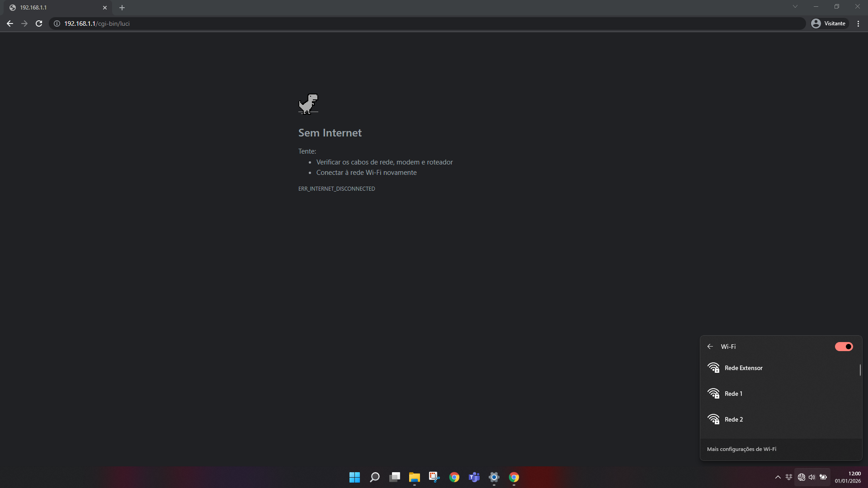868x488 pixels.
Task: Go back to previous page
Action: 10,23
